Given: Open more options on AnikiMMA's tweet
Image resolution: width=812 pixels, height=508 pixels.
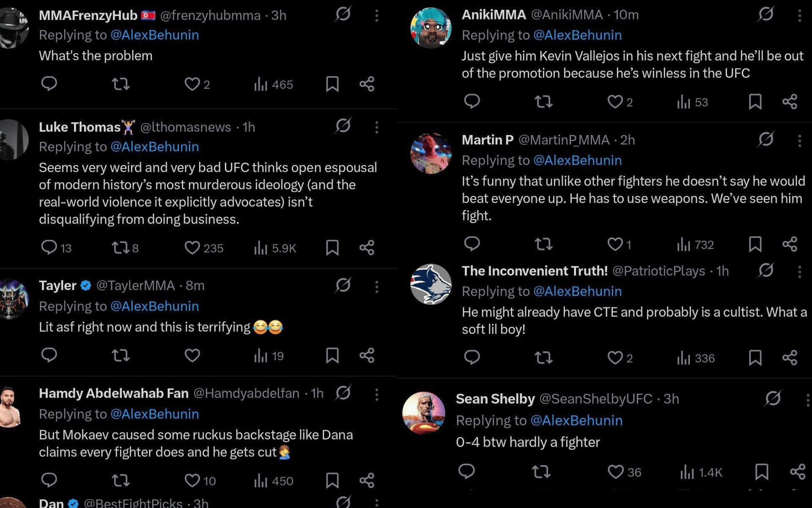Looking at the screenshot, I should pos(799,16).
